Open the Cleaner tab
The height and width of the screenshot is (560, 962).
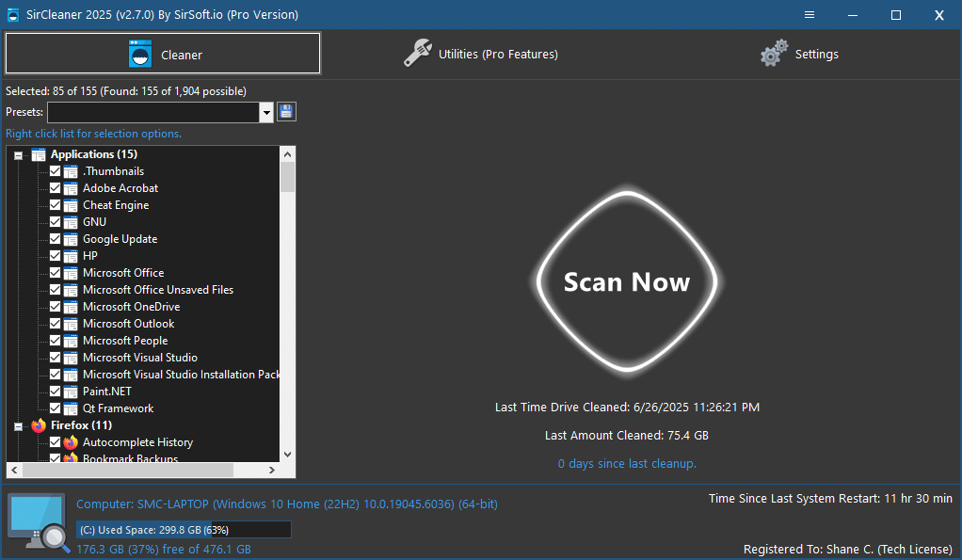tap(163, 54)
